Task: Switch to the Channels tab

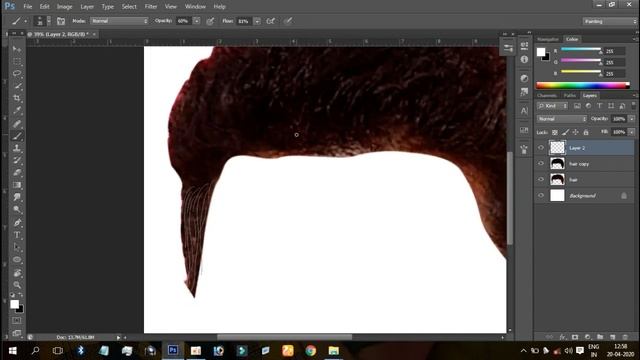Action: [547, 96]
